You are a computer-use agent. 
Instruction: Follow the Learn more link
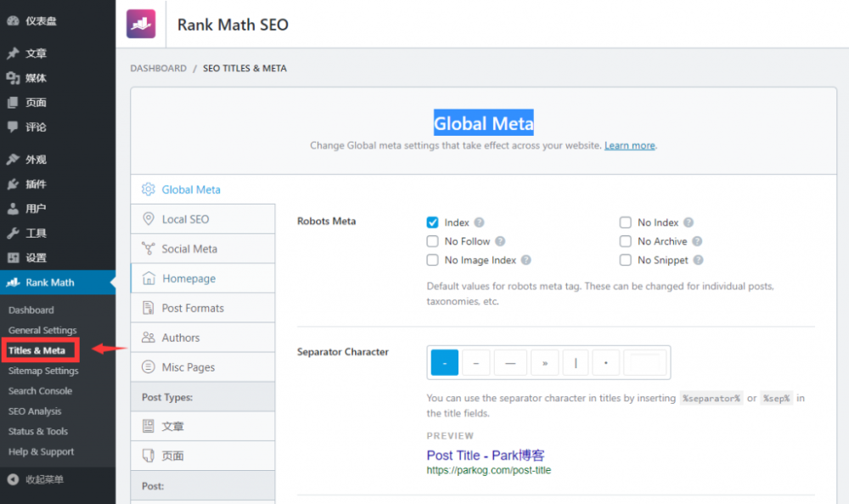click(x=629, y=146)
